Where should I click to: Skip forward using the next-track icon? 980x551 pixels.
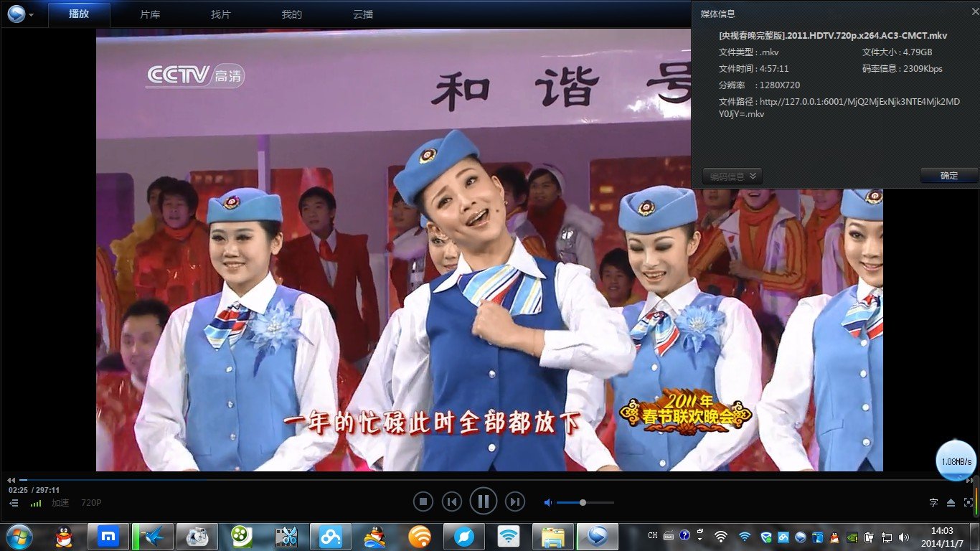[x=515, y=501]
